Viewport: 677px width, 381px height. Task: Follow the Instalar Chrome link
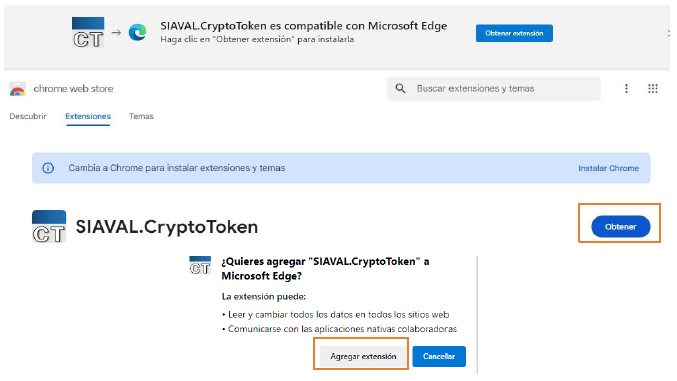pyautogui.click(x=608, y=168)
